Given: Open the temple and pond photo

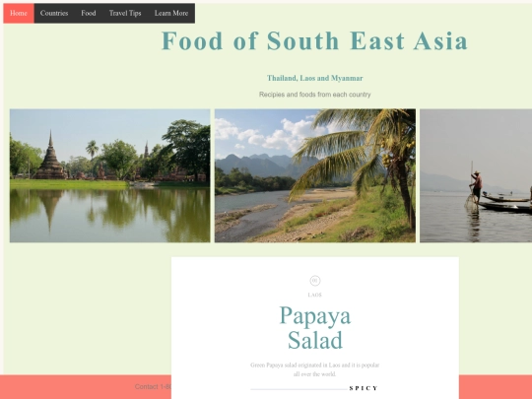Looking at the screenshot, I should pyautogui.click(x=110, y=175).
